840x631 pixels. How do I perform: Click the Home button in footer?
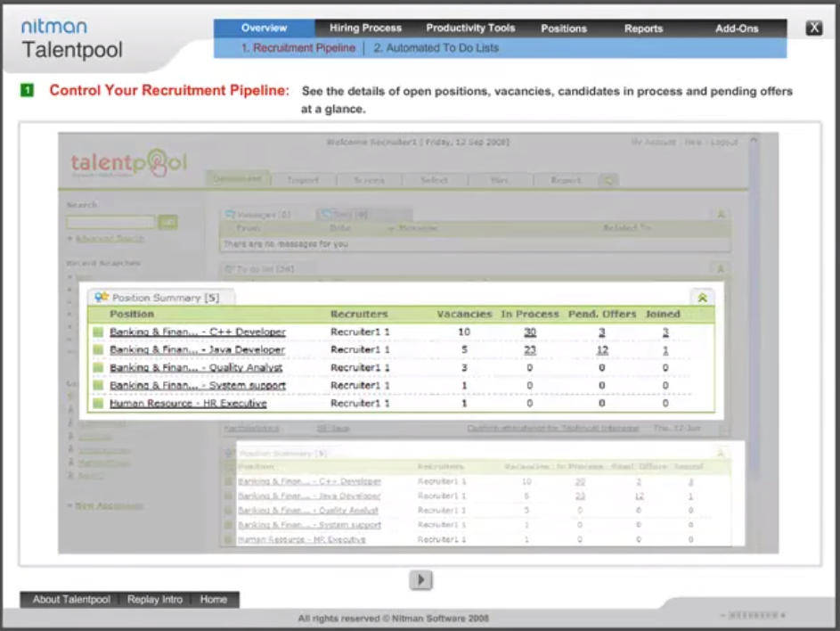[x=214, y=600]
